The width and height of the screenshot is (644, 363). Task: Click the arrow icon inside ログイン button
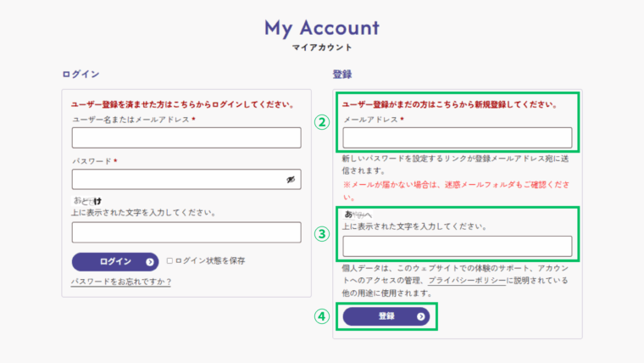click(x=150, y=262)
